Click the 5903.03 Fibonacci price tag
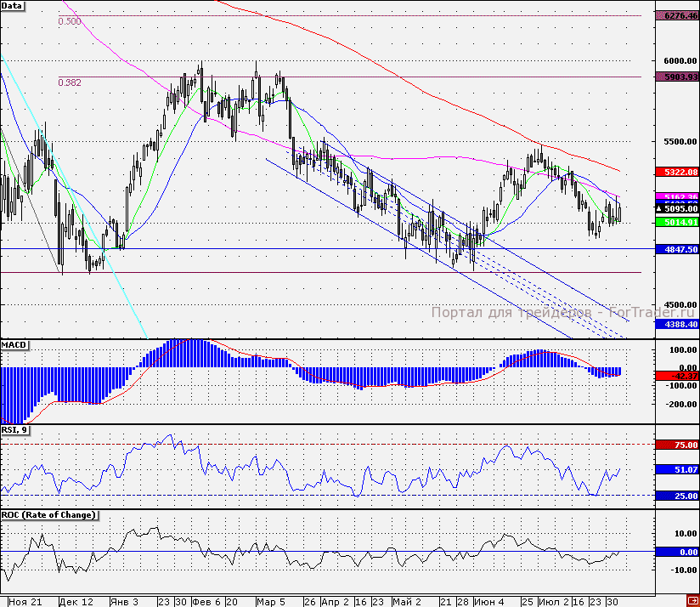The image size is (700, 607). pyautogui.click(x=677, y=77)
